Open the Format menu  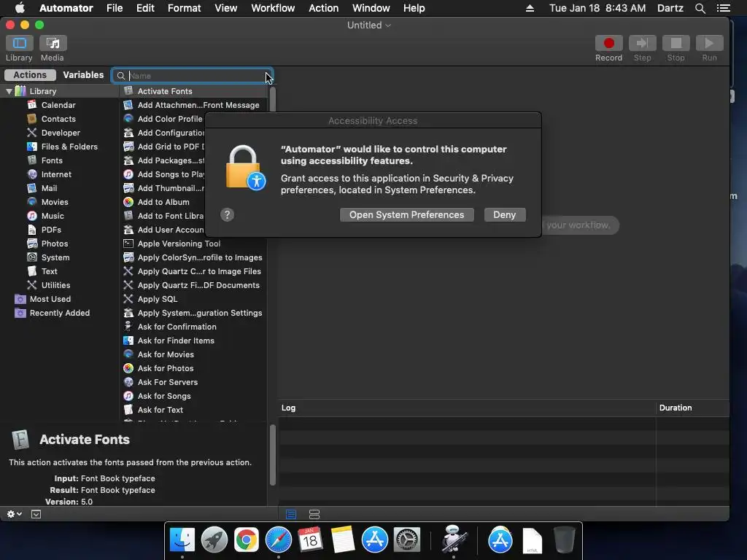[x=184, y=8]
